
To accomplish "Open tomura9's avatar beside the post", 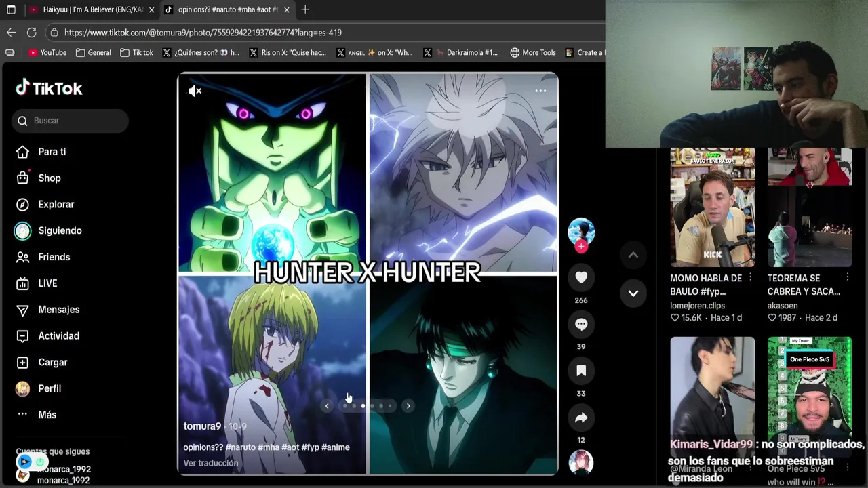I will [581, 232].
